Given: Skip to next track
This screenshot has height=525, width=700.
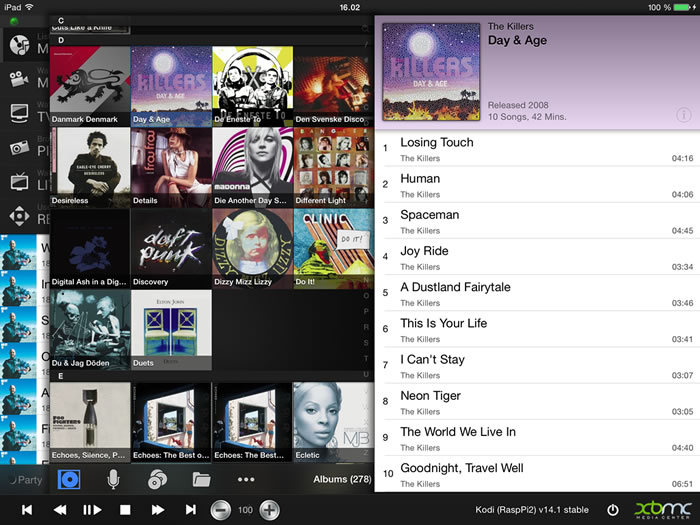Looking at the screenshot, I should click(191, 510).
